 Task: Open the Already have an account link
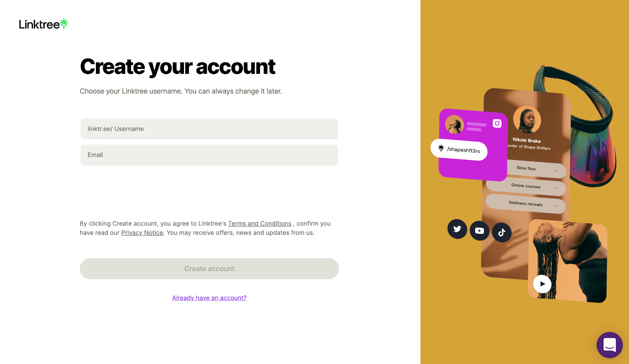(x=209, y=298)
